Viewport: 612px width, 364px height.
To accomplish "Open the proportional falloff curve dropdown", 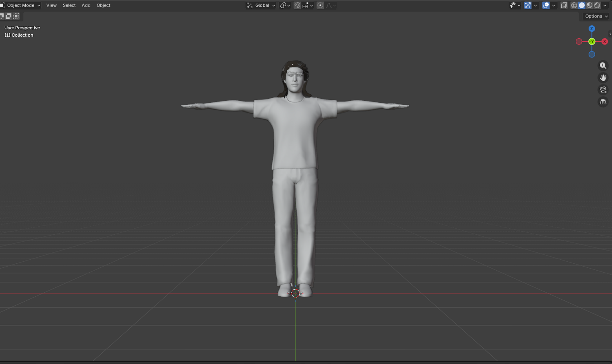I will click(x=331, y=5).
